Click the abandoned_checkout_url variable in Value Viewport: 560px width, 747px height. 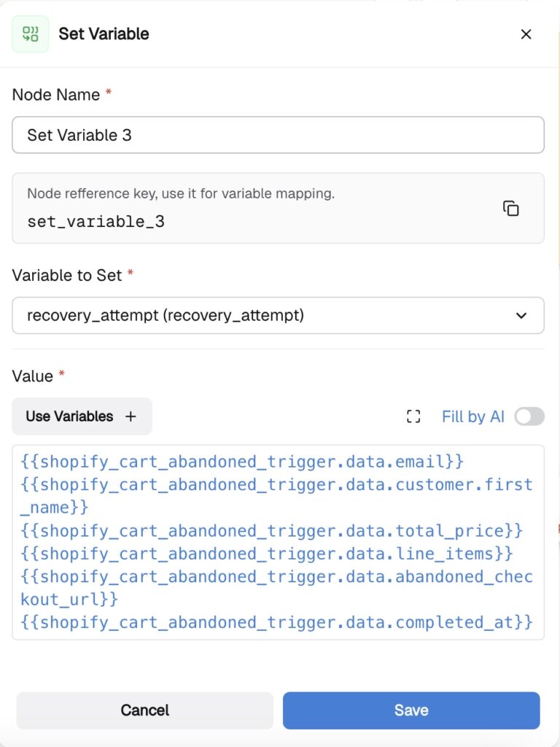pos(276,577)
